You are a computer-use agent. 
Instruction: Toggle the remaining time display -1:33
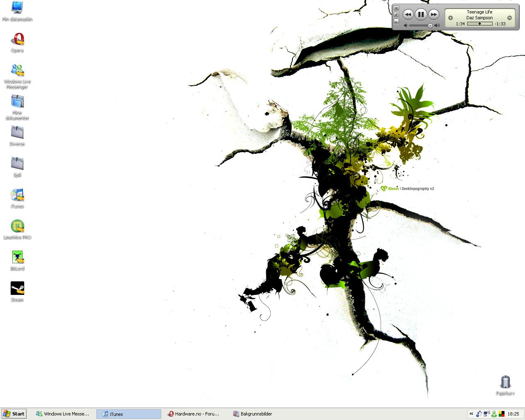coord(500,24)
